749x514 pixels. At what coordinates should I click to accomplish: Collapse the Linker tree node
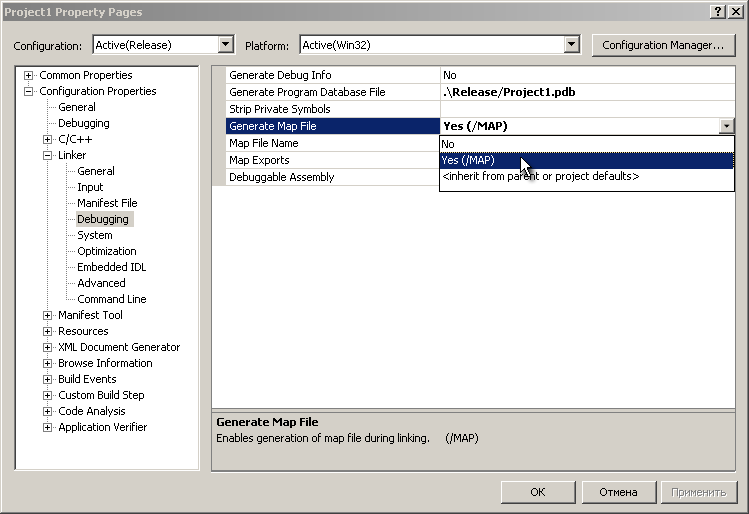tap(47, 155)
